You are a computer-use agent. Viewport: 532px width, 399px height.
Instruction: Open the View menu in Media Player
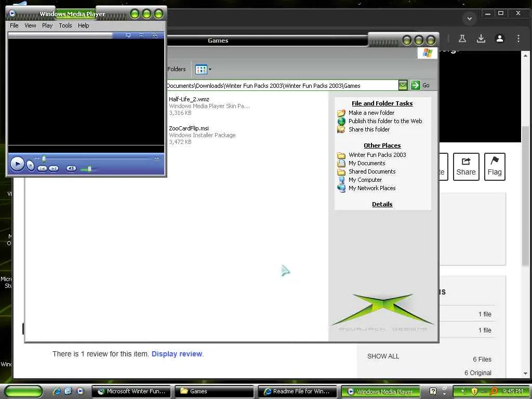tap(30, 25)
